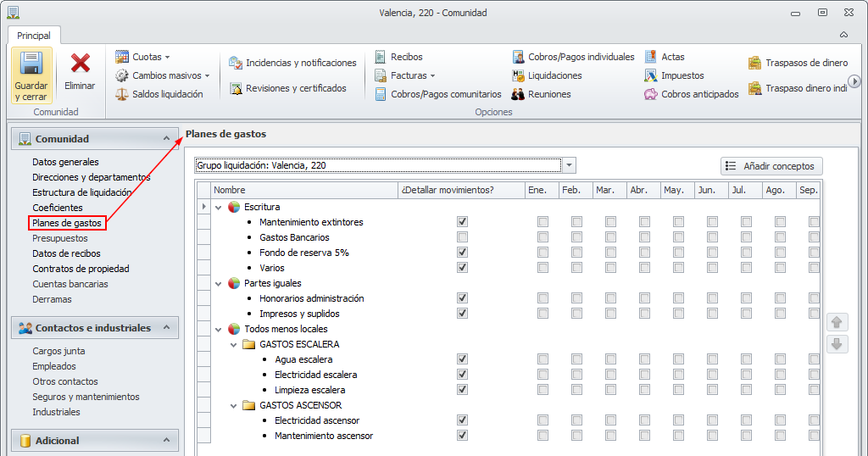This screenshot has width=868, height=456.
Task: Collapse the Comunidad sidebar section
Action: point(166,138)
